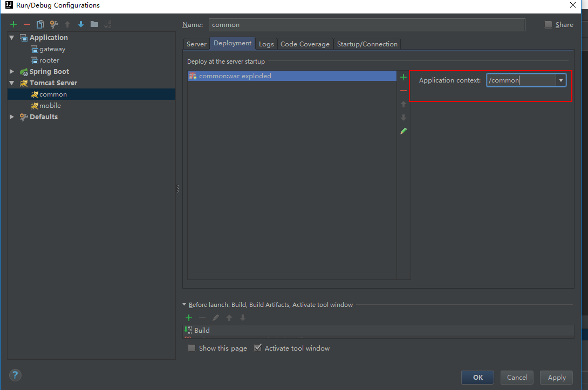
Task: Click the panel splitter handle
Action: click(178, 189)
